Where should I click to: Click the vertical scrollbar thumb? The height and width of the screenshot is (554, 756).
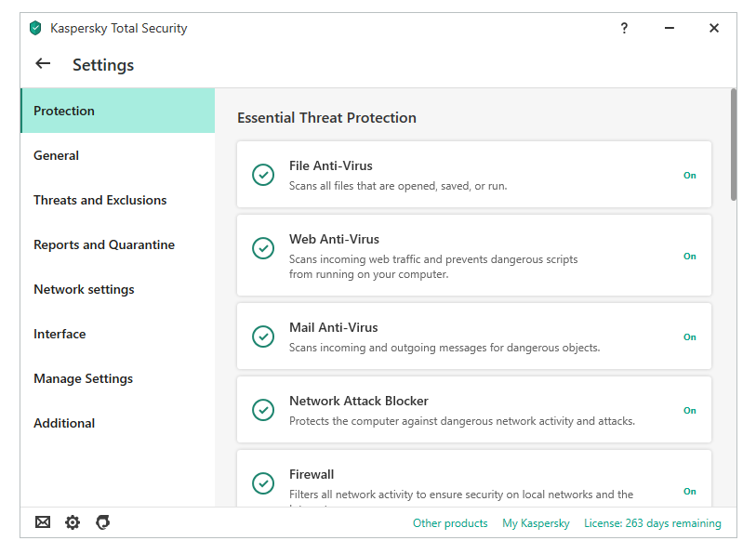coord(734,145)
